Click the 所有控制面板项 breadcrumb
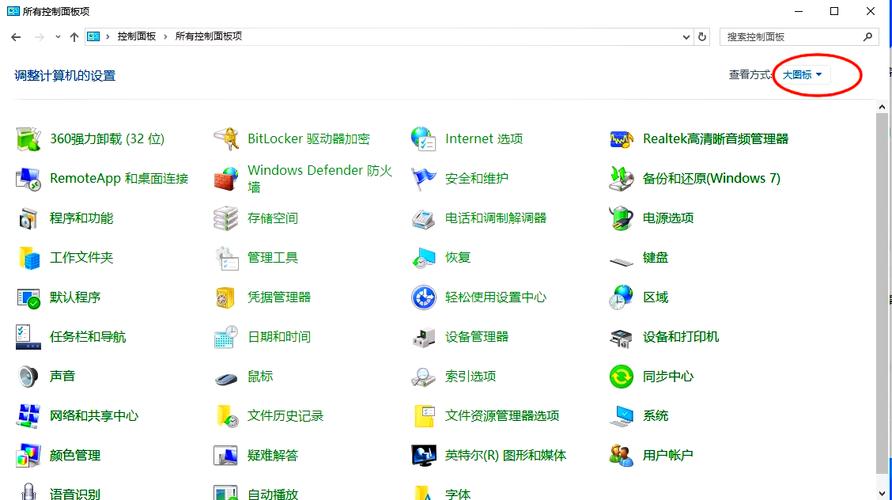Screen dimensions: 892x500 pos(208,36)
